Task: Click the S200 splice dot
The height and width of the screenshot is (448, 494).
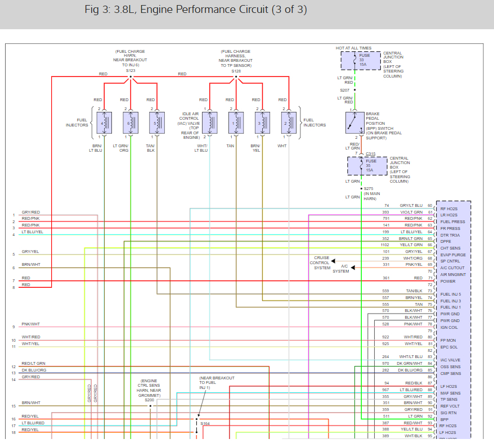Action: point(150,405)
